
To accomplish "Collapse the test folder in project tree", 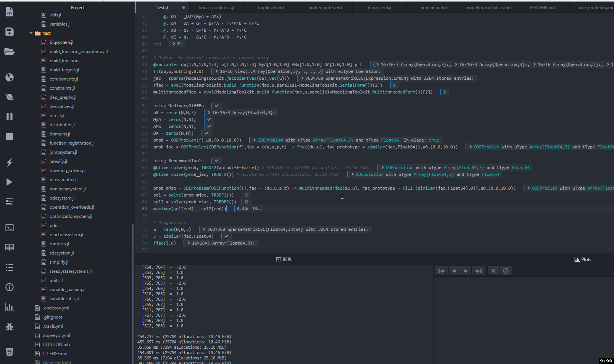I will click(31, 33).
